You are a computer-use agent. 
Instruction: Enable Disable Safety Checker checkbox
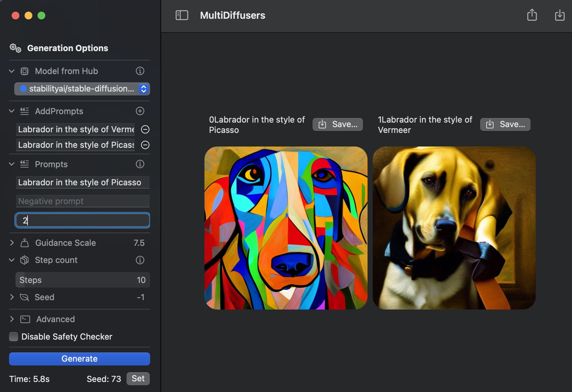tap(14, 337)
